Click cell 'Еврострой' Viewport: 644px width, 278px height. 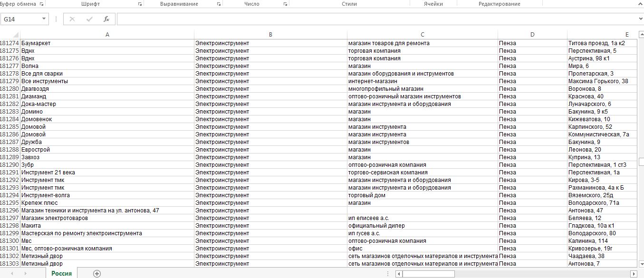(x=107, y=150)
